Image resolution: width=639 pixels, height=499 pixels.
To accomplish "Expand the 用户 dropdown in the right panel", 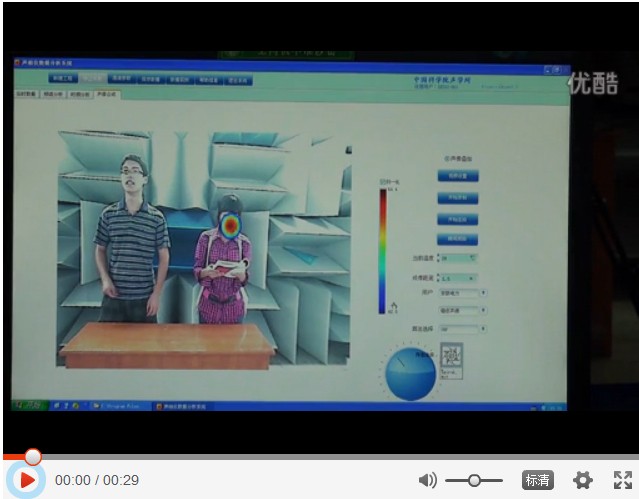I will [463, 293].
